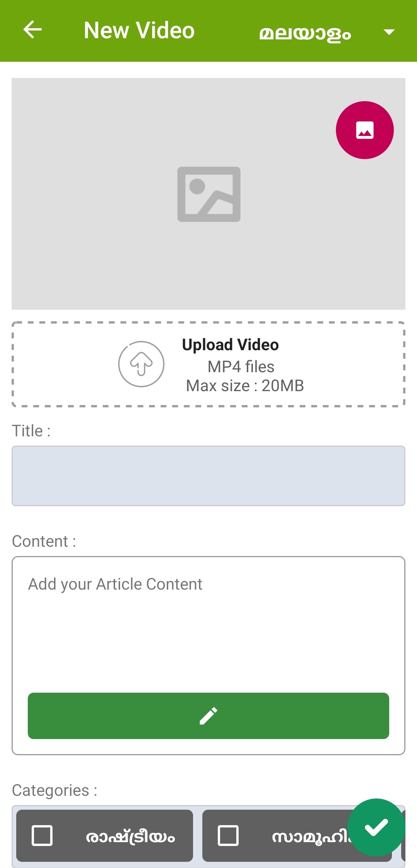Open the മലയാളം language dropdown
This screenshot has height=868, width=417.
click(x=305, y=33)
